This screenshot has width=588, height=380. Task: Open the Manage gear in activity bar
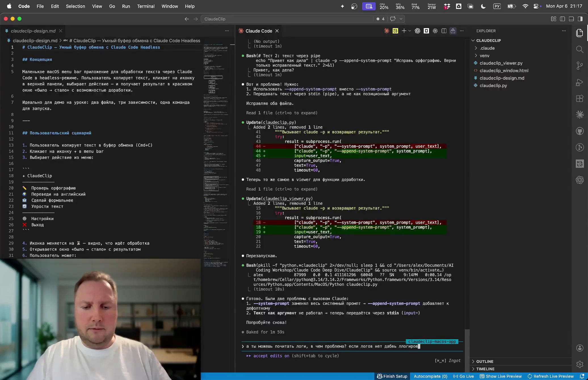579,364
